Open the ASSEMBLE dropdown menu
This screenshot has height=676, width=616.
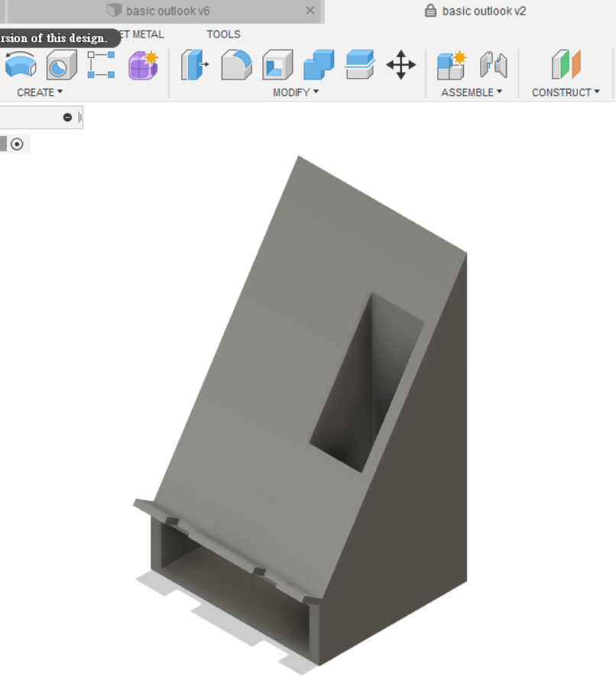pyautogui.click(x=472, y=92)
